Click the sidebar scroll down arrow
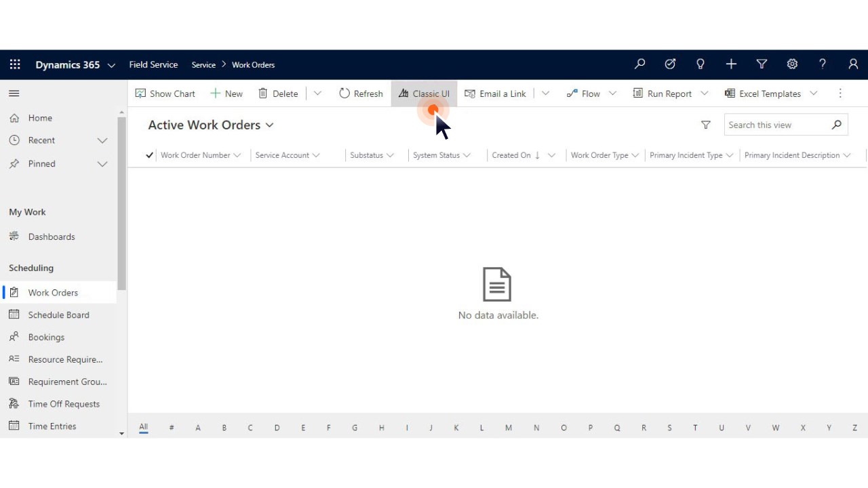Screen dimensions: 868x488 pyautogui.click(x=121, y=434)
